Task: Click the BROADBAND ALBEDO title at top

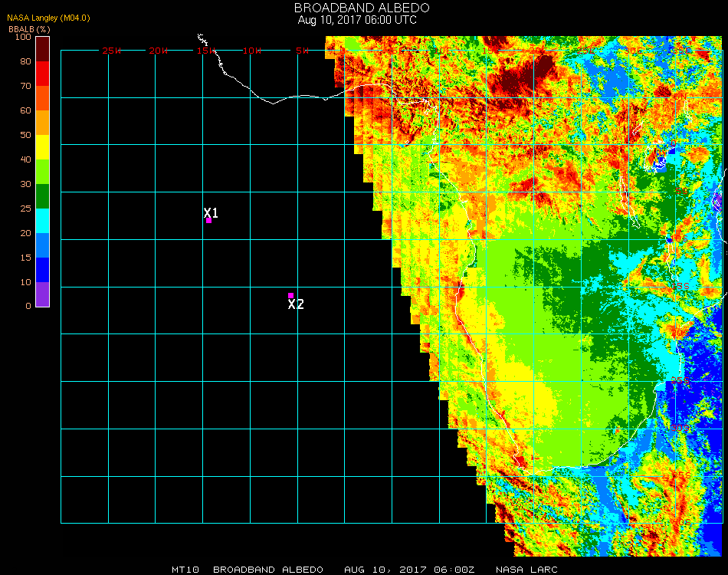Action: (x=357, y=8)
